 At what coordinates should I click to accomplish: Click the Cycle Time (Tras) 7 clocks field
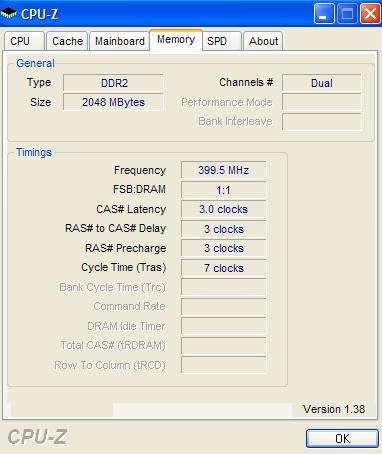(x=224, y=268)
